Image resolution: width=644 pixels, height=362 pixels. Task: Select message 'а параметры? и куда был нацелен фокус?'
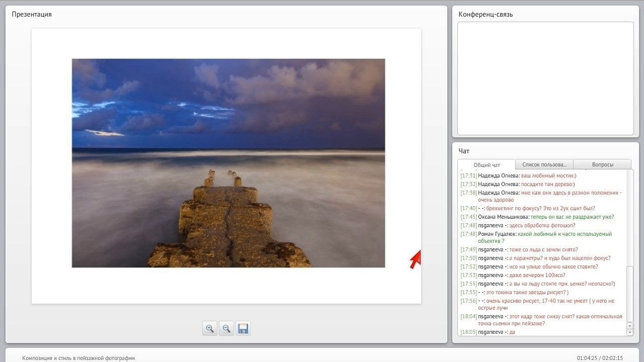pos(560,258)
